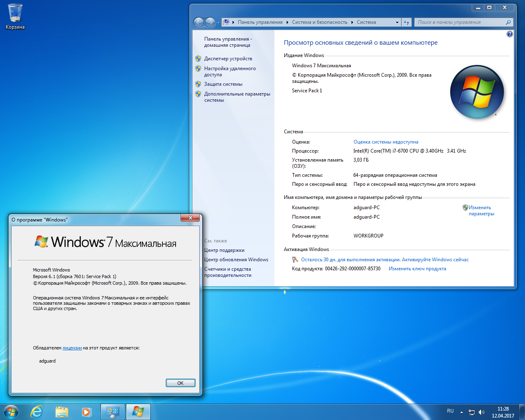Click shield icon beside Дополнительные параметры системы
The width and height of the screenshot is (525, 420).
point(198,94)
